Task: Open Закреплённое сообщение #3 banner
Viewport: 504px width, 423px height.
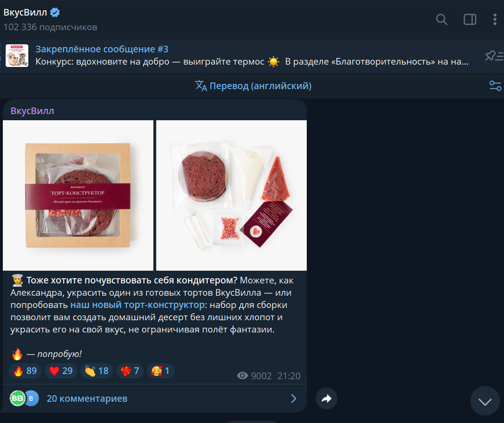Action: point(236,56)
